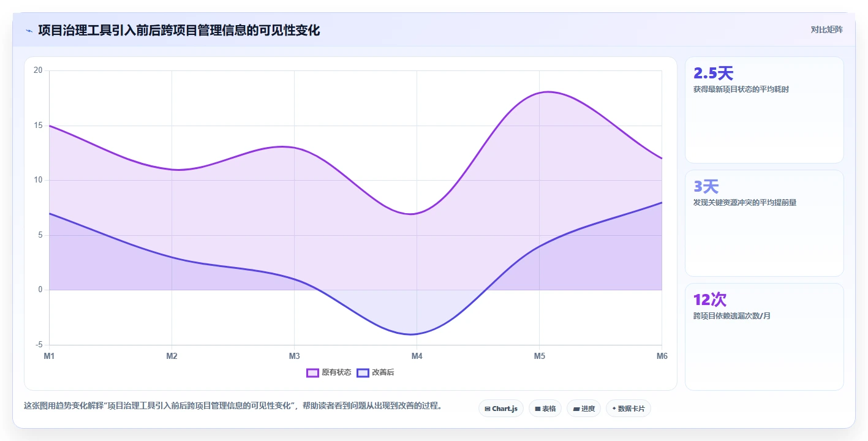Screen dimensions: 868x441
Task: Click the y-axis value 20
Action: (38, 70)
